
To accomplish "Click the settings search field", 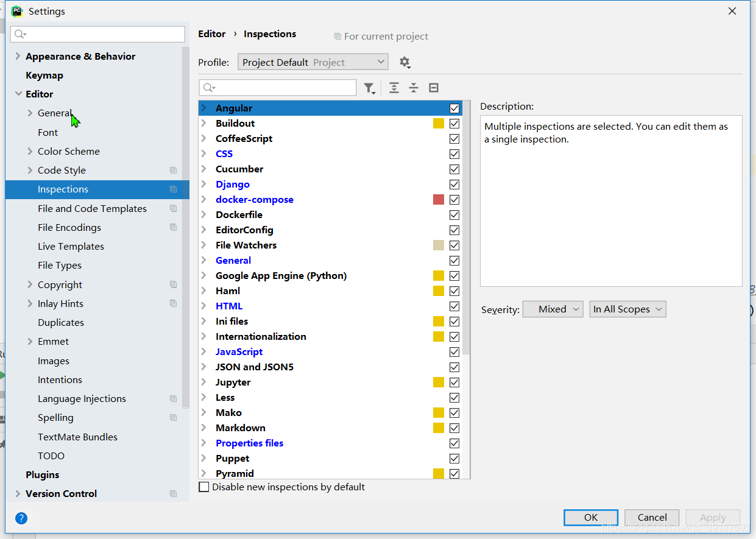I will 97,34.
